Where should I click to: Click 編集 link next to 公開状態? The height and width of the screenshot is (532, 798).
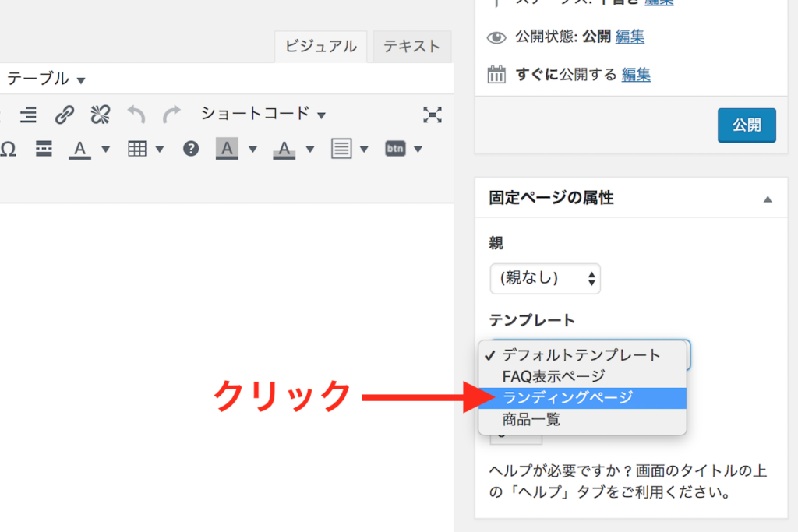coord(630,37)
